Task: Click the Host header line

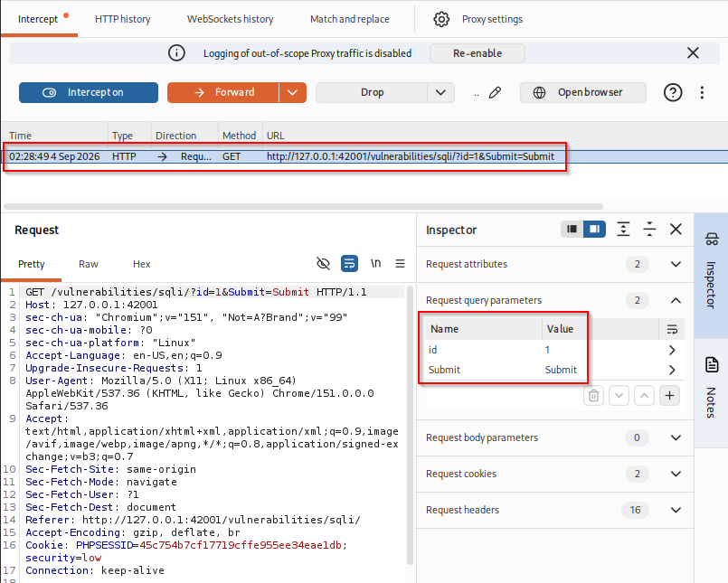Action: click(91, 305)
